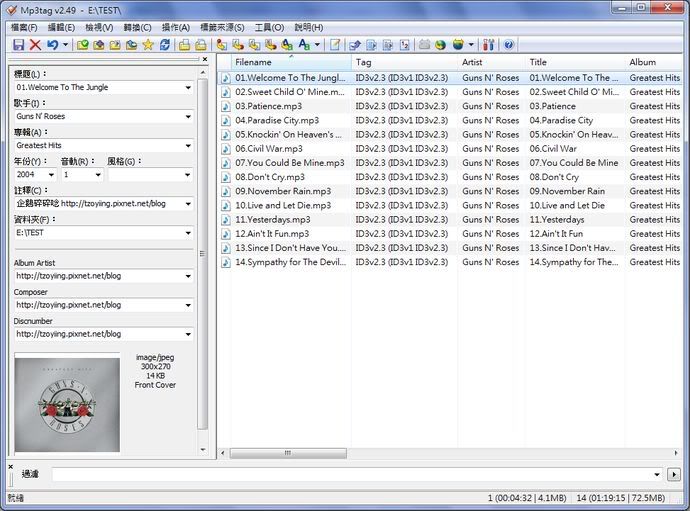Expand the 專輯 album field dropdown
This screenshot has height=511, width=690.
pos(188,146)
